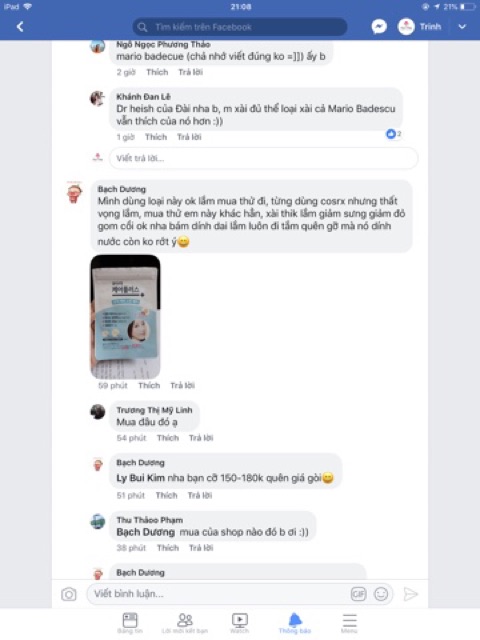Switch to the Watch tab
Screen dimensions: 480x640
[x=239, y=623]
